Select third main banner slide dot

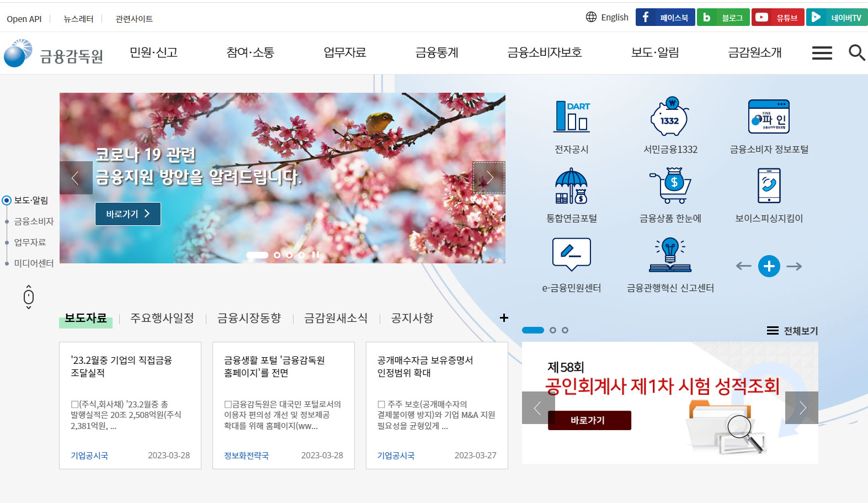(x=289, y=255)
